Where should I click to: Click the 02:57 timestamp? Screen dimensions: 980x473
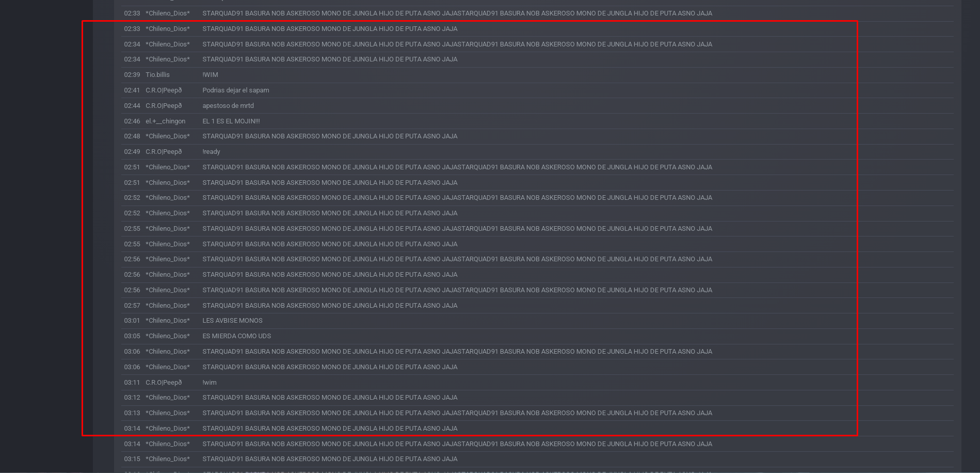[132, 306]
